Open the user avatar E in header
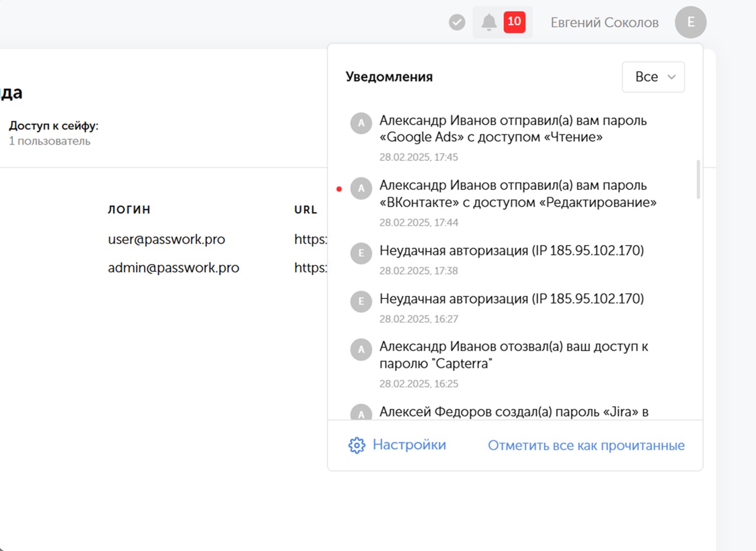Image resolution: width=756 pixels, height=551 pixels. (690, 22)
